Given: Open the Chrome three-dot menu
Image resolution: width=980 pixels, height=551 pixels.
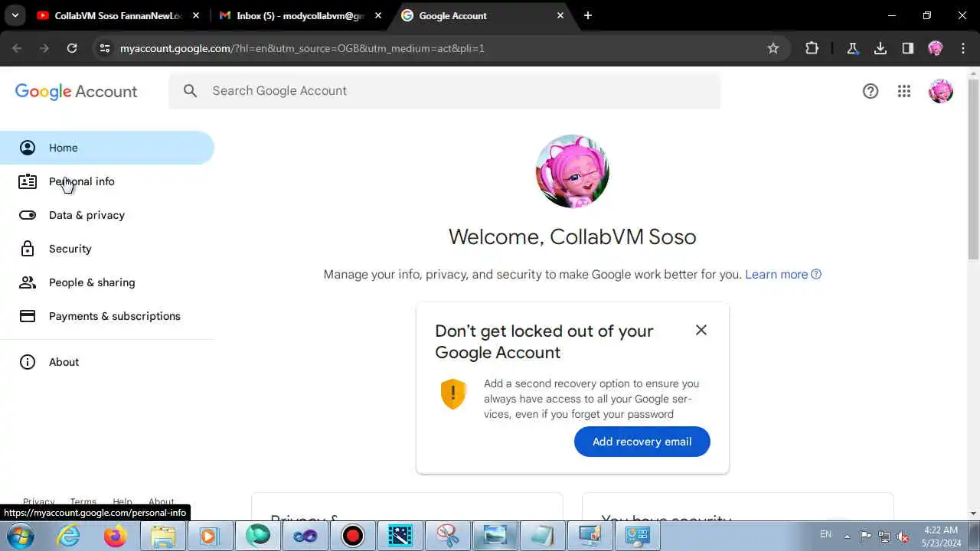Looking at the screenshot, I should pos(963,48).
